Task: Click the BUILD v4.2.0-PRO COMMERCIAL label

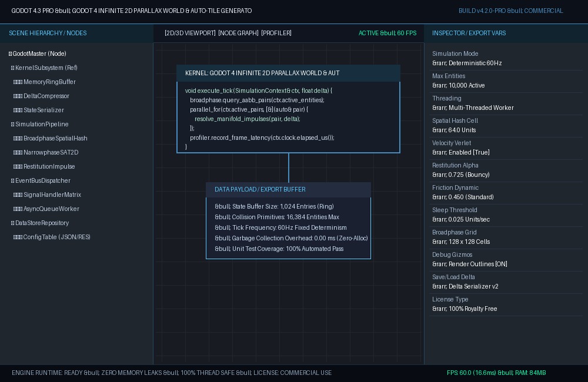Action: (x=511, y=11)
